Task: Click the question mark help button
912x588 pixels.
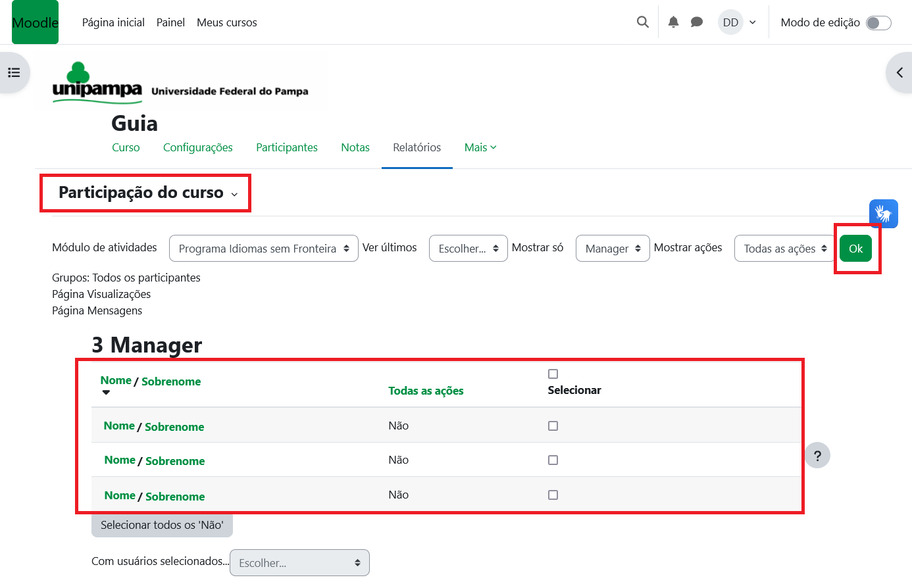Action: coord(817,455)
